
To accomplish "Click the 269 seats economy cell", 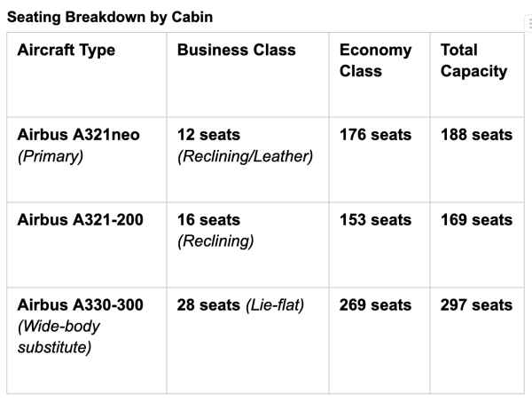I will pos(379,341).
